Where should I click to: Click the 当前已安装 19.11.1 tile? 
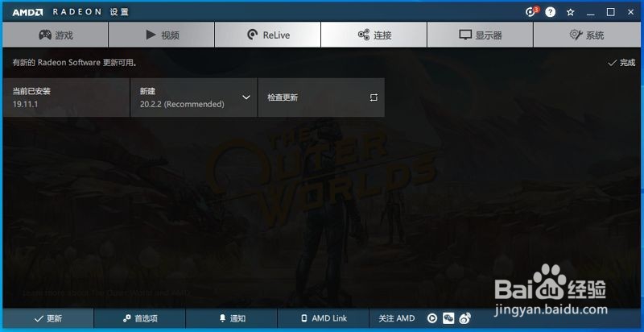coord(66,98)
